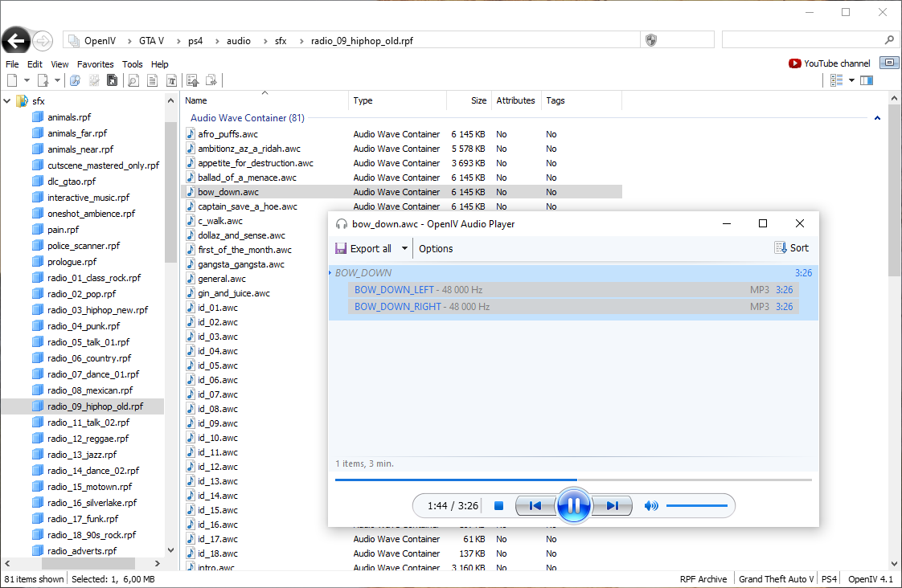
Task: Click the blue cube magnifier toolbar icon
Action: 75,80
